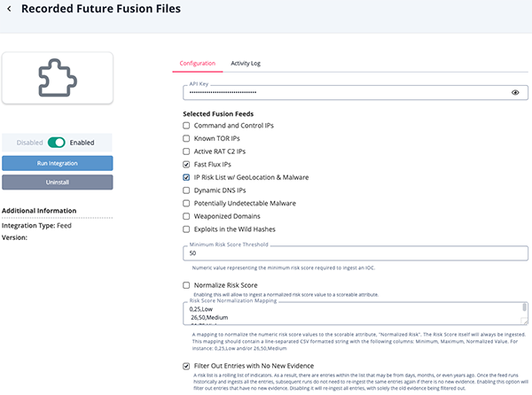Check the Known TOR IPs feed

[187, 138]
